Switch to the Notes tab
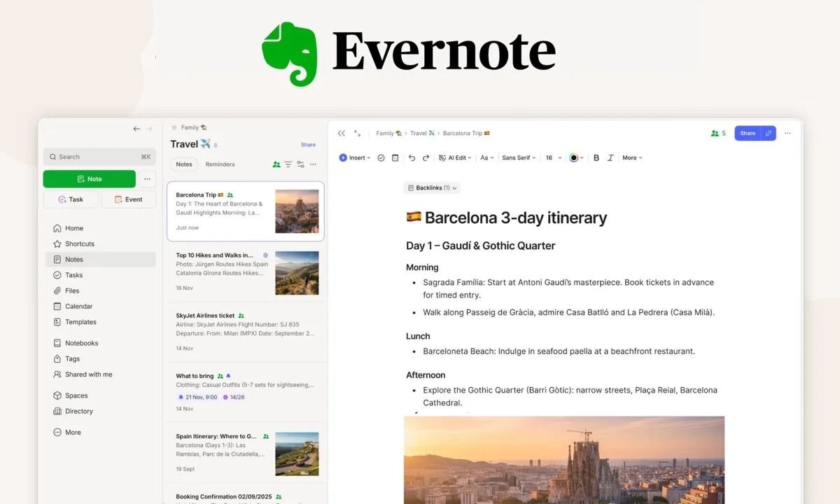This screenshot has height=504, width=840. (x=184, y=164)
